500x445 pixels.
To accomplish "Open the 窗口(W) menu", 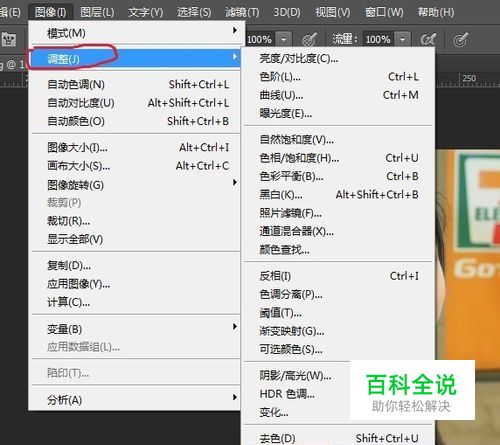I will pyautogui.click(x=384, y=12).
